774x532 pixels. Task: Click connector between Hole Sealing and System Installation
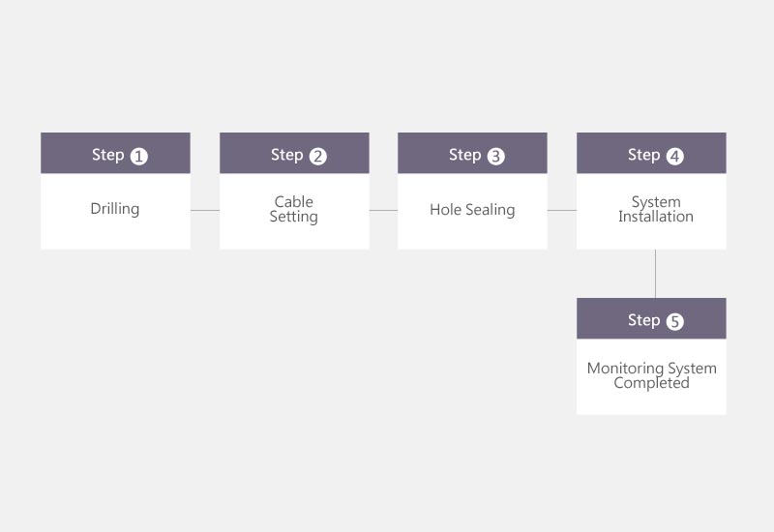[x=562, y=210]
